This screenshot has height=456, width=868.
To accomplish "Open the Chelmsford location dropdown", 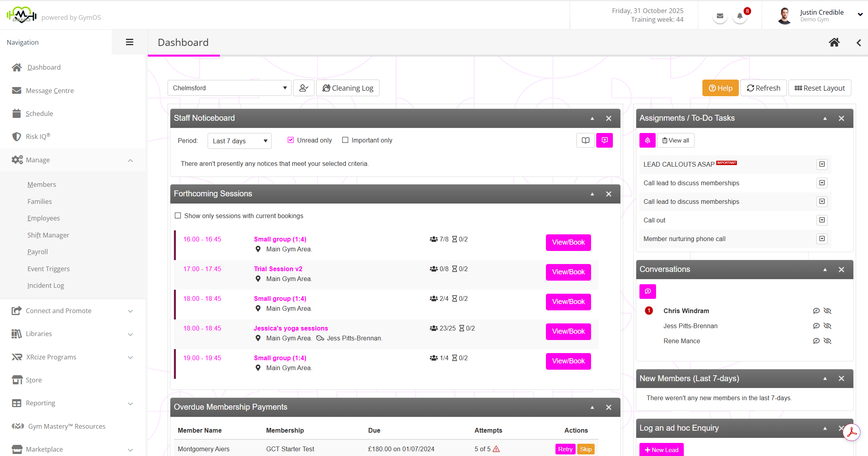I will pos(229,88).
